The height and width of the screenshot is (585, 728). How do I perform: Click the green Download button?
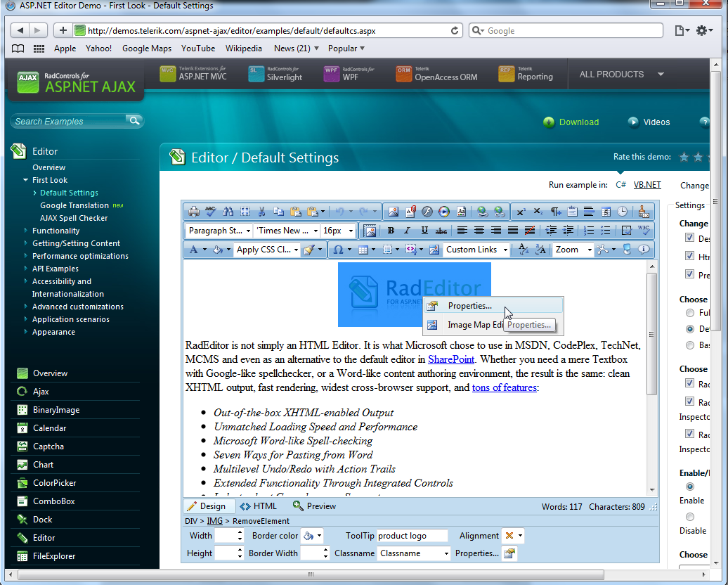pyautogui.click(x=571, y=122)
